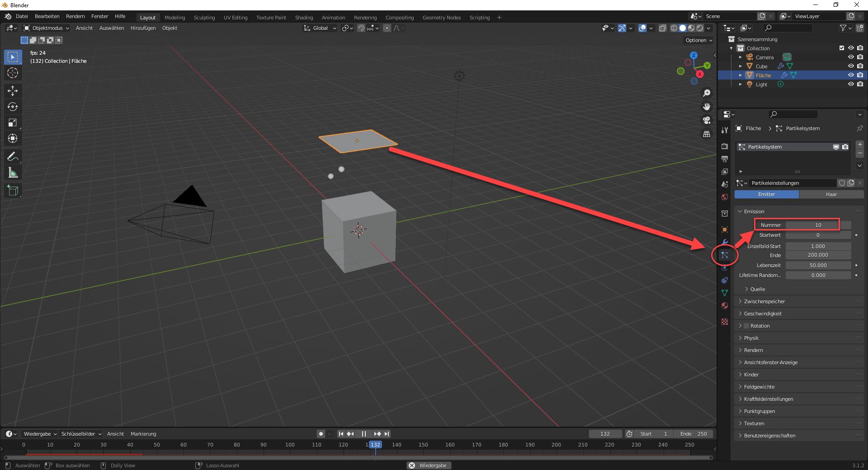Switch to the Shading workspace tab
The image size is (868, 470).
(304, 18)
